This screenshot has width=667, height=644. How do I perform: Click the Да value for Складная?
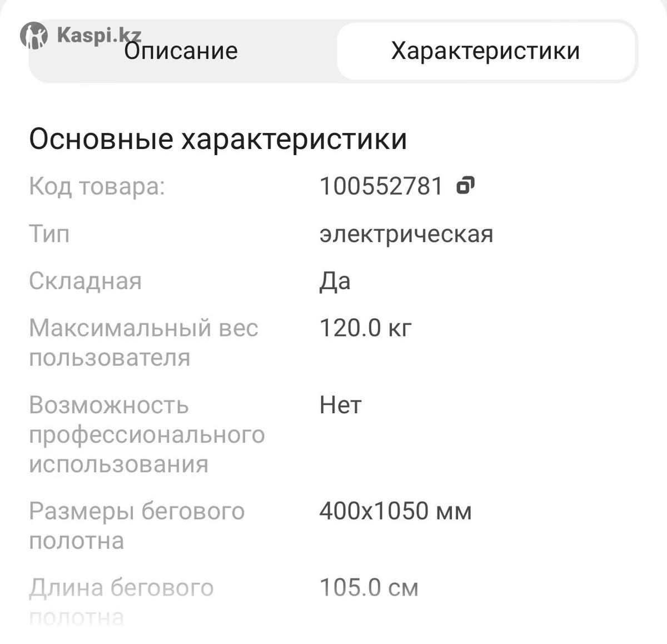click(335, 281)
